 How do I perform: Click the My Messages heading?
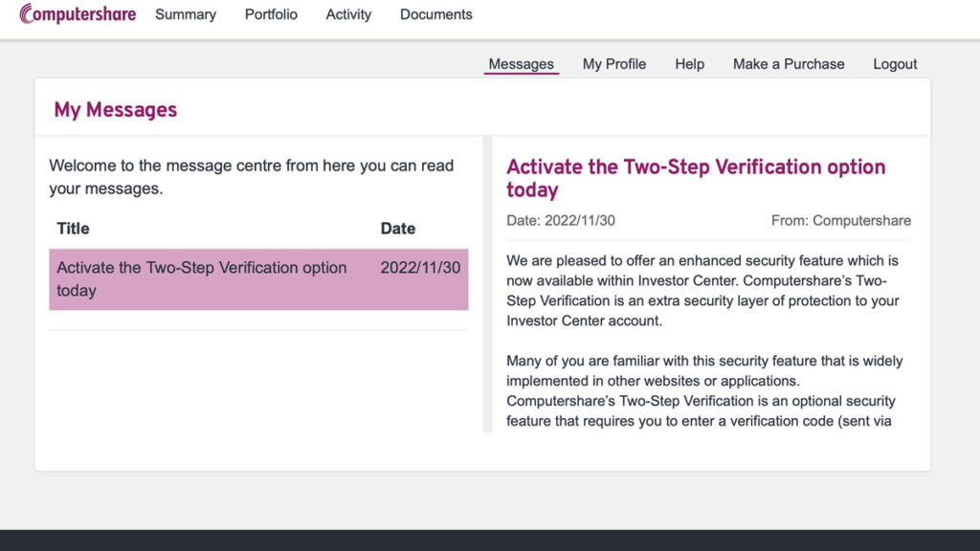click(116, 110)
